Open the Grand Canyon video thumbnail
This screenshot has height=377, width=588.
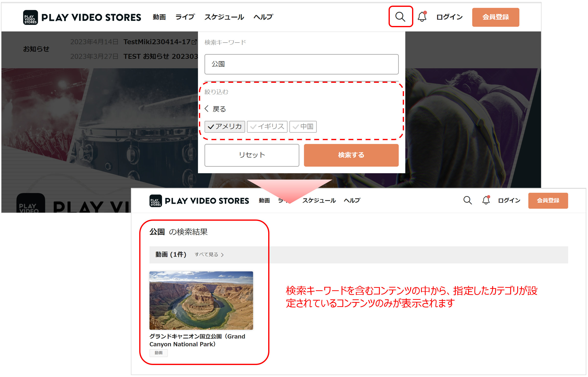click(x=201, y=300)
